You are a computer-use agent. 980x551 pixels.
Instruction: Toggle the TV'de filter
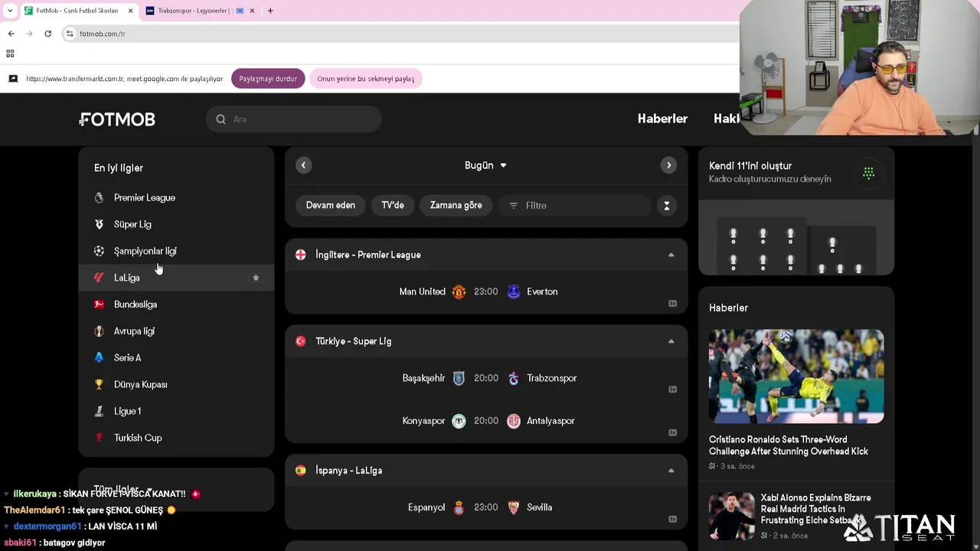393,205
